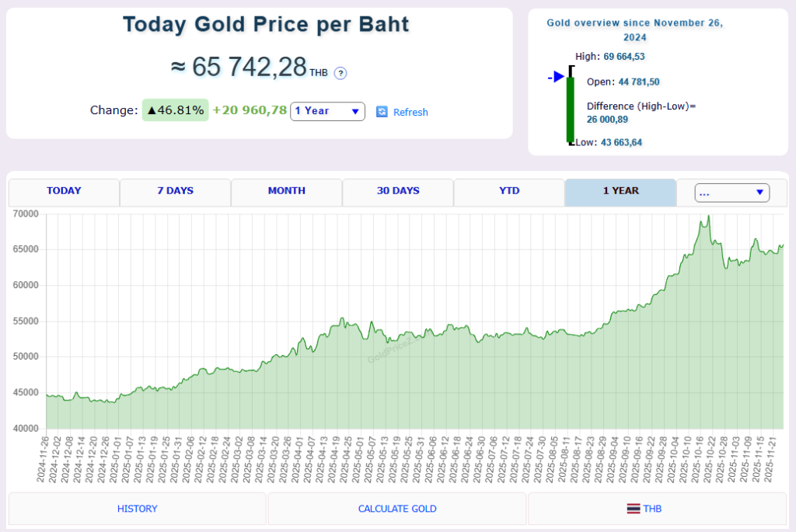Click the green high-low range bar

[570, 109]
